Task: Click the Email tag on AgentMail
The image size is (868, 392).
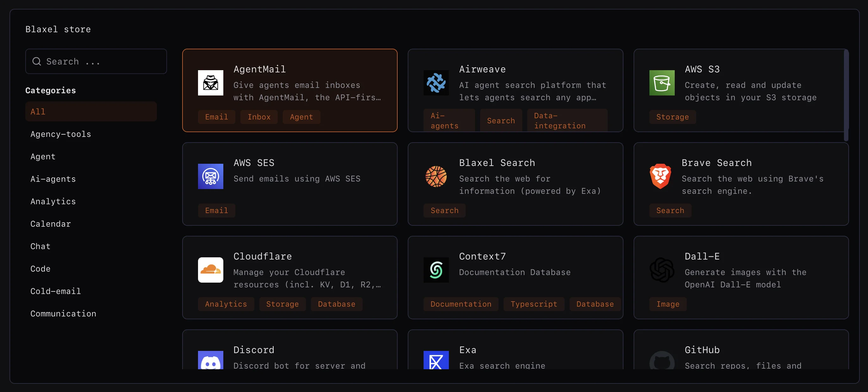Action: [216, 117]
